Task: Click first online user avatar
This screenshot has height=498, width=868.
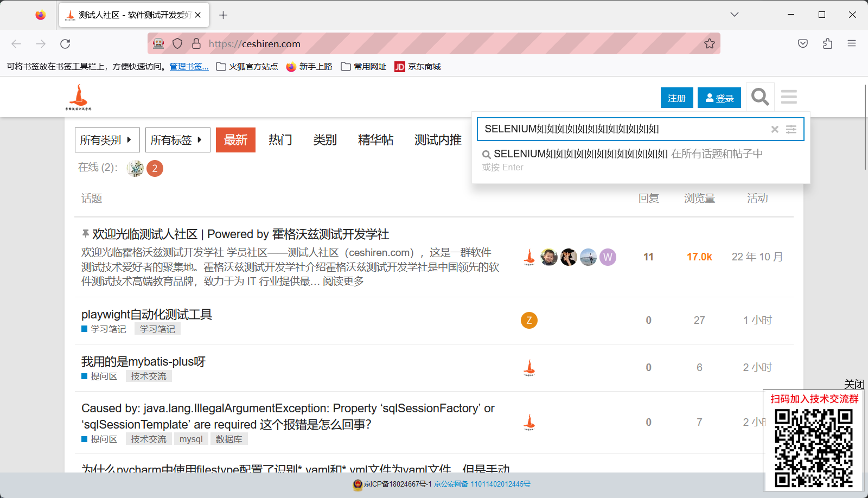Action: click(135, 169)
